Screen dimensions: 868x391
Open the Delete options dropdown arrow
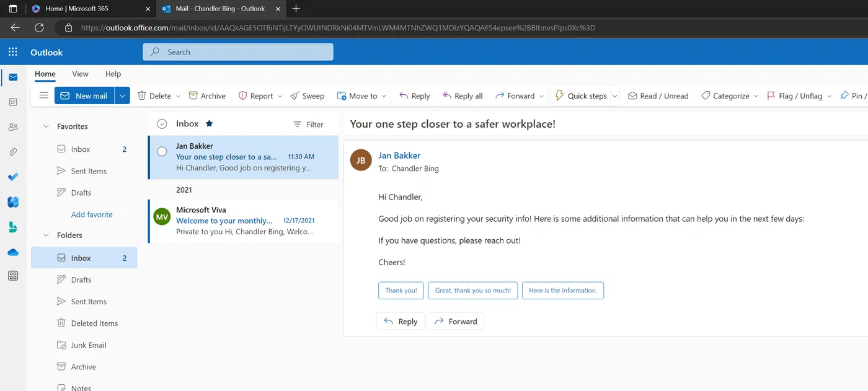coord(178,96)
